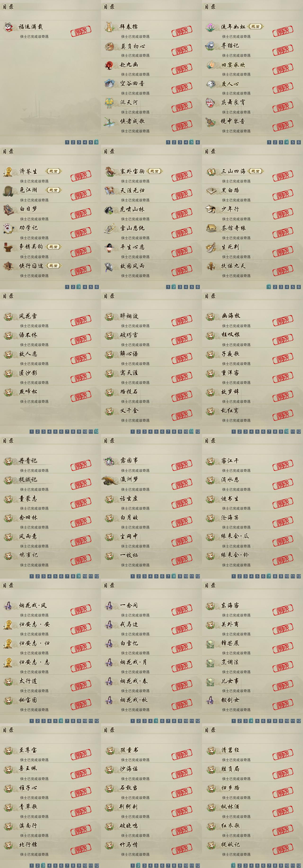Click the beast icon beside 瀛洲梦
Screen dimensions: 303x868
pos(110,480)
